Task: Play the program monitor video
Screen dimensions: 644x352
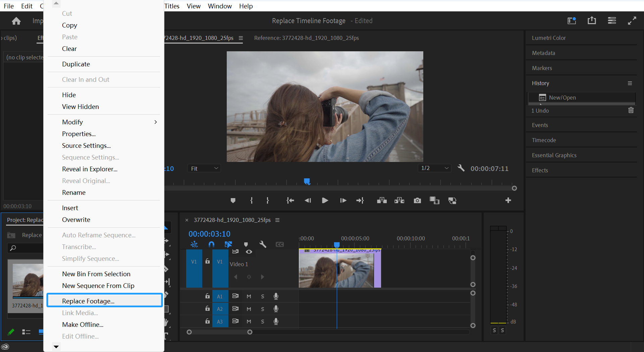Action: [x=325, y=200]
